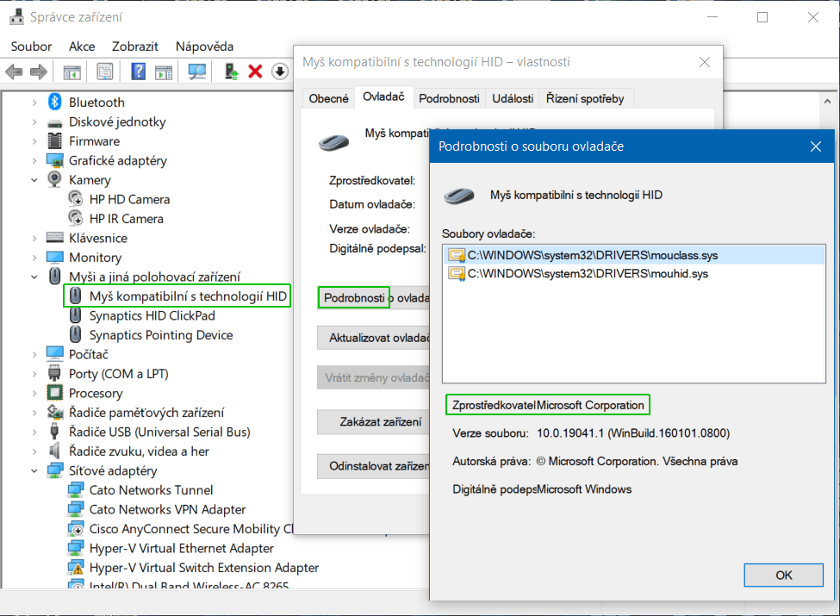Viewport: 840px width, 616px height.
Task: Click the scrollbar up arrow
Action: [827, 102]
